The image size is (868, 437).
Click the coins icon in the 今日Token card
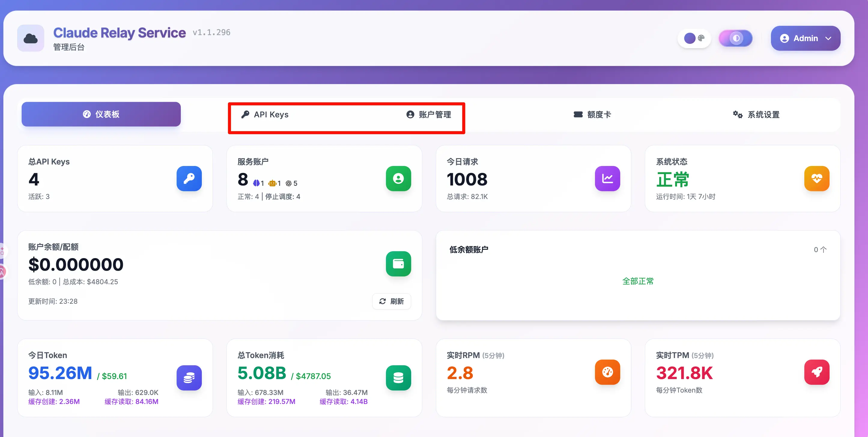pos(189,378)
